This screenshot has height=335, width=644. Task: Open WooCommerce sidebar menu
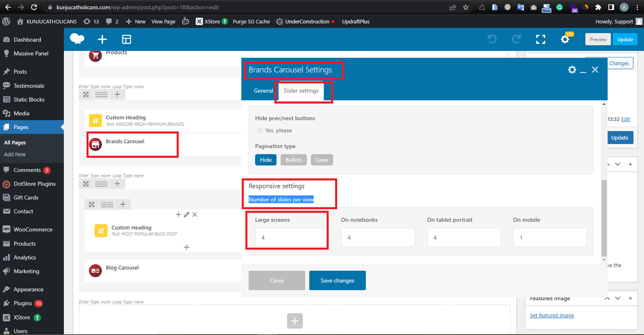[x=32, y=229]
